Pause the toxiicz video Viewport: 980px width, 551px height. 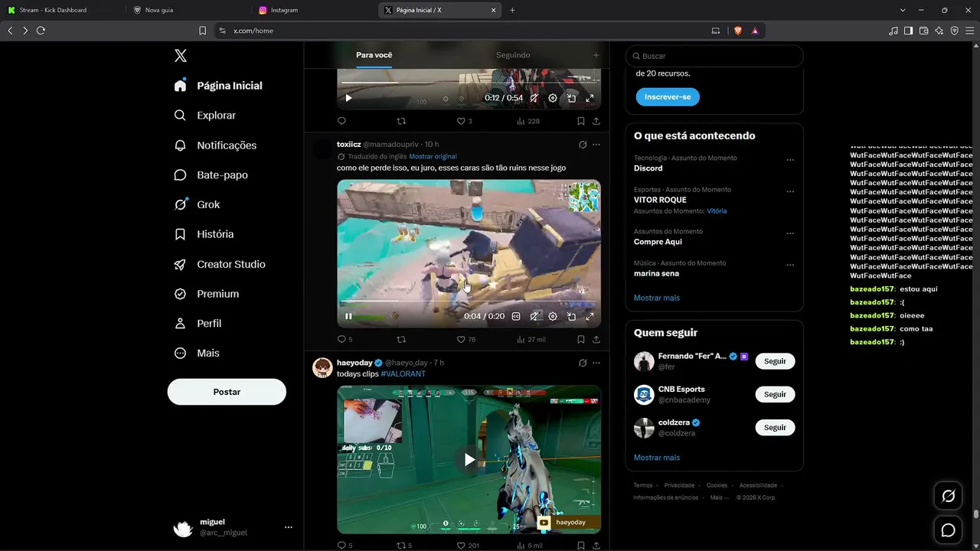348,316
